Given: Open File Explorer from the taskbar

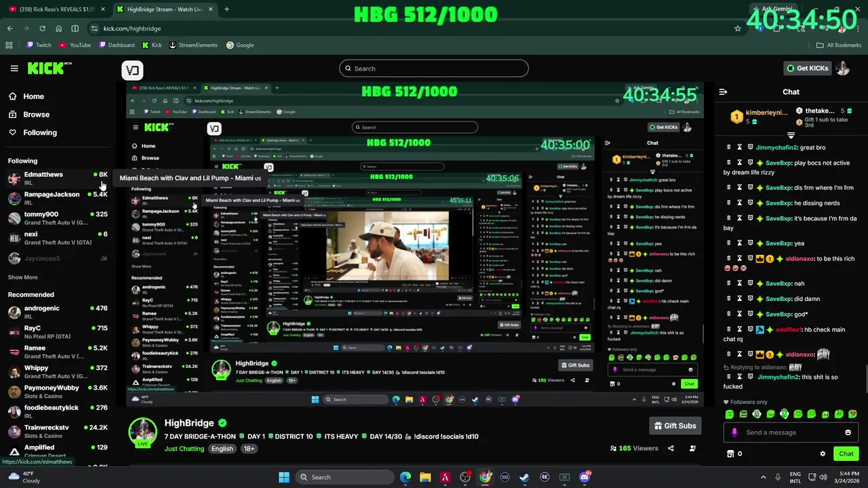Looking at the screenshot, I should [x=425, y=477].
